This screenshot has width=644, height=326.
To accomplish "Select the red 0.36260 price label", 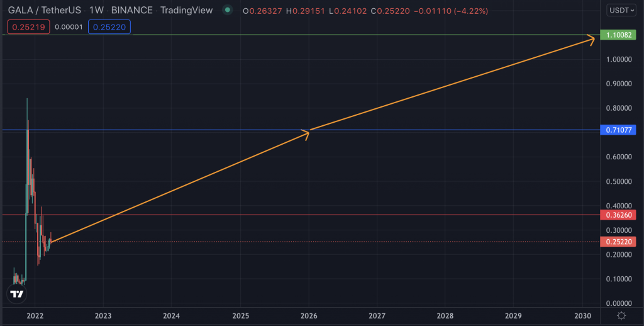I will [x=618, y=215].
